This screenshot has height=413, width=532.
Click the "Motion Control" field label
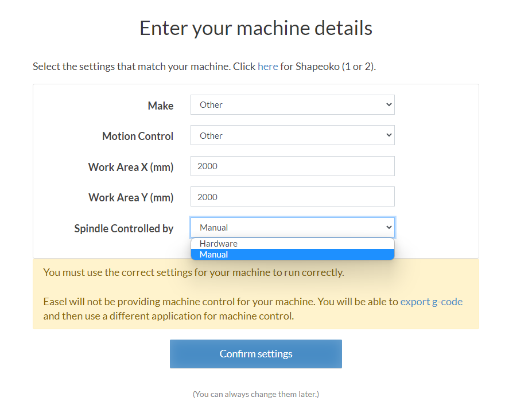tap(138, 137)
